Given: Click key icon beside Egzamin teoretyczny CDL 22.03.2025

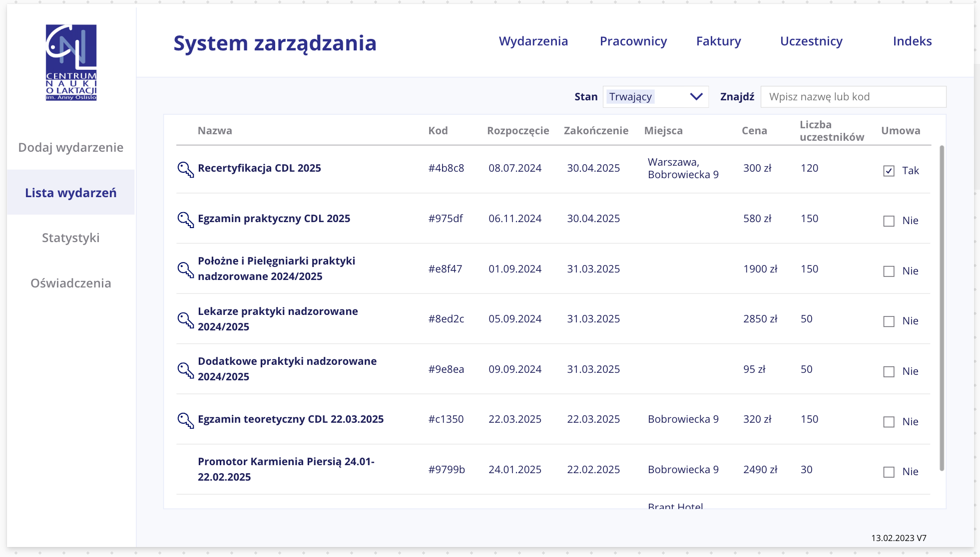Looking at the screenshot, I should (186, 421).
